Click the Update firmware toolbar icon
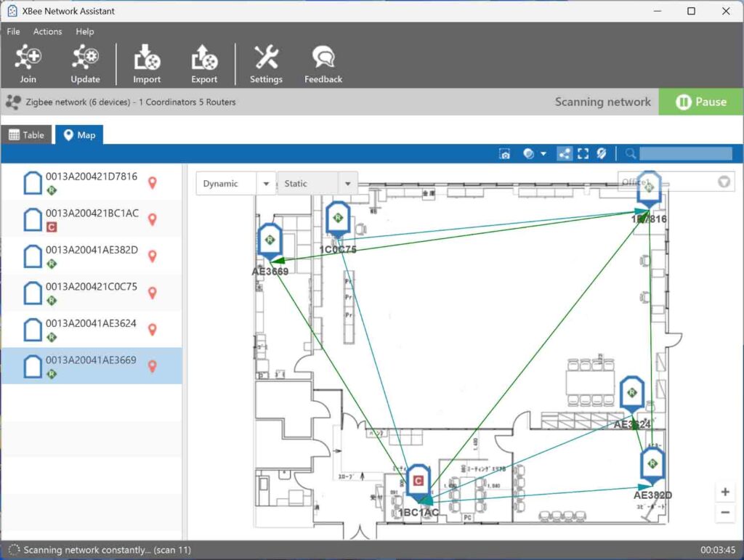The height and width of the screenshot is (560, 744). click(86, 64)
